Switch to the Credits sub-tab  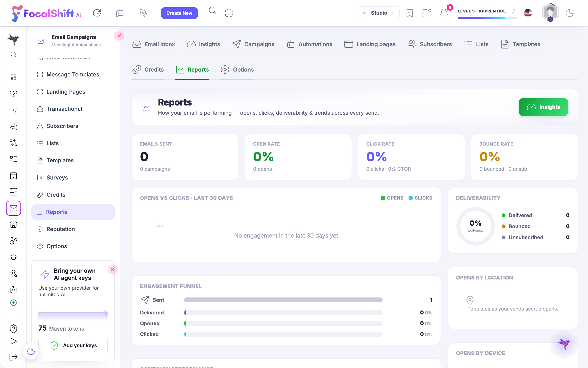pyautogui.click(x=148, y=70)
